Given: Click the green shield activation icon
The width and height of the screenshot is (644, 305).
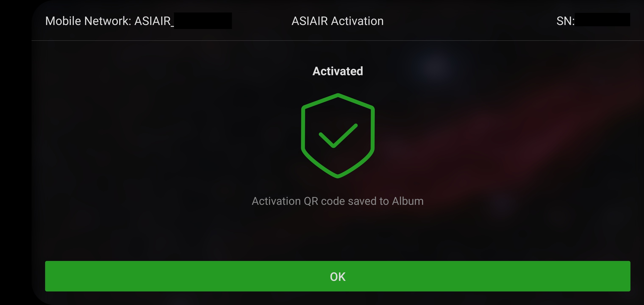Looking at the screenshot, I should 338,136.
